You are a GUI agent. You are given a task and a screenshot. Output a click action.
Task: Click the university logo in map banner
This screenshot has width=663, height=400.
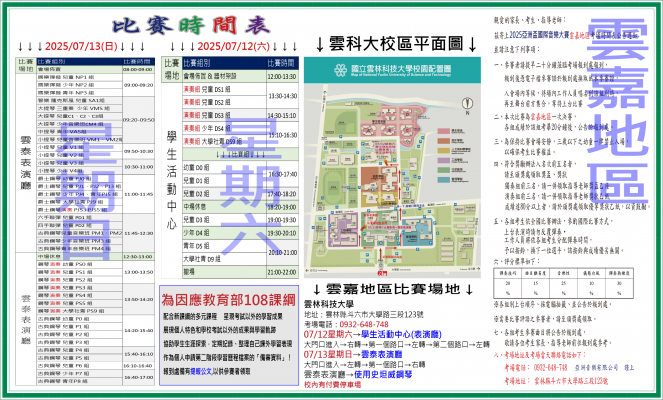[x=340, y=70]
